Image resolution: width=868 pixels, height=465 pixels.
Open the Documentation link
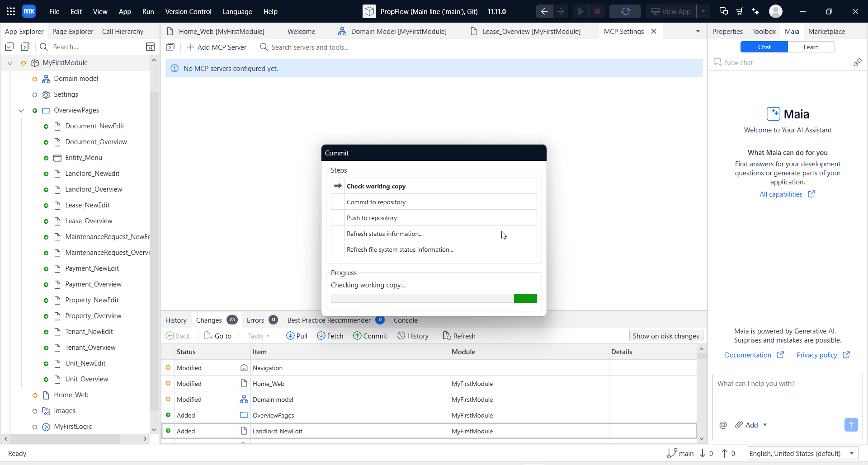click(x=754, y=355)
